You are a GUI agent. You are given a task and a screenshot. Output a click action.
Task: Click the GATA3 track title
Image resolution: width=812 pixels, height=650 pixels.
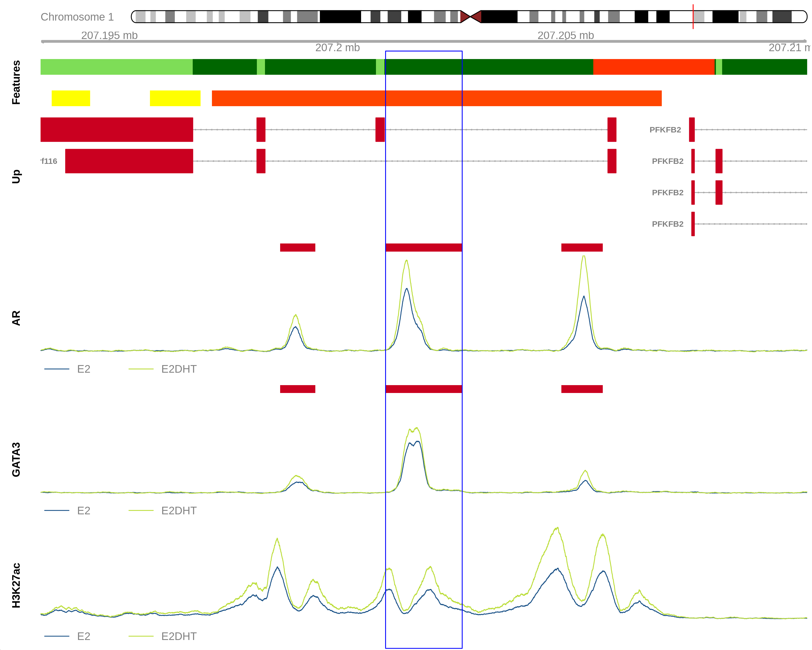(x=16, y=459)
